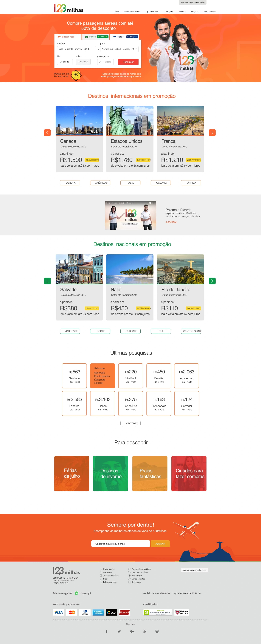Open the Twitter icon in the footer

coord(119,631)
